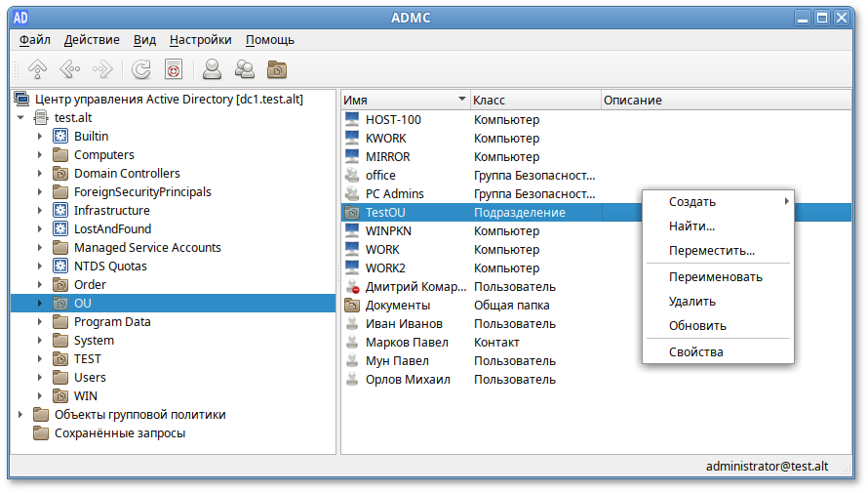Screen dimensions: 868x493
Task: Click the refresh toolbar icon
Action: tap(141, 69)
